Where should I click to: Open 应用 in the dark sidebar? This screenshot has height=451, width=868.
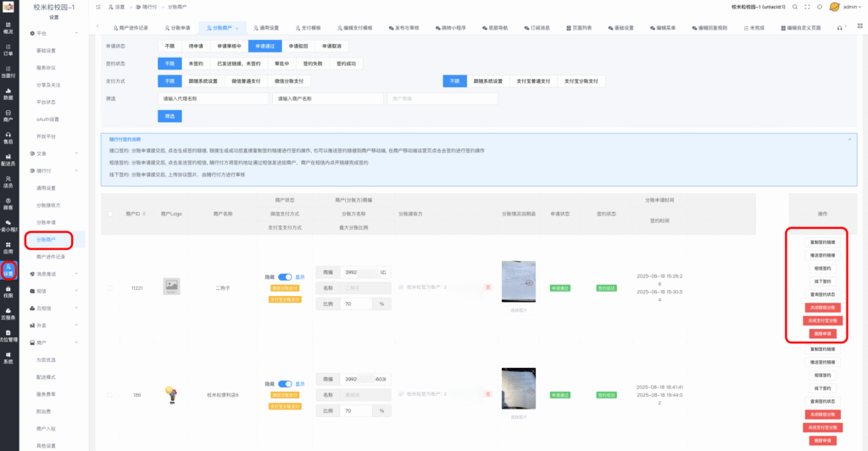8,248
